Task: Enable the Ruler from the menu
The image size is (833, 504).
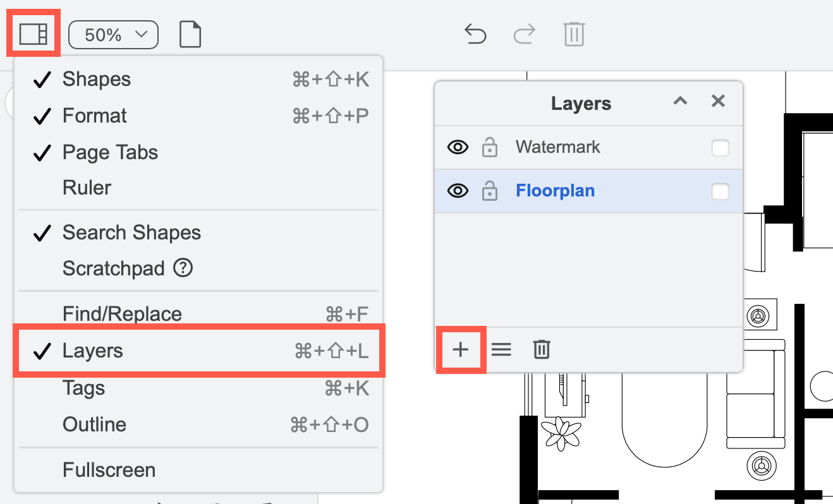Action: [87, 188]
